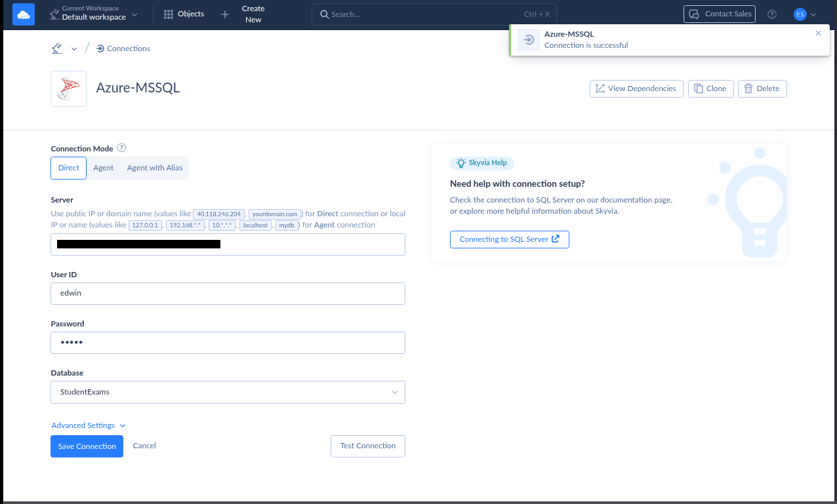Click Save Connection button

(x=87, y=446)
